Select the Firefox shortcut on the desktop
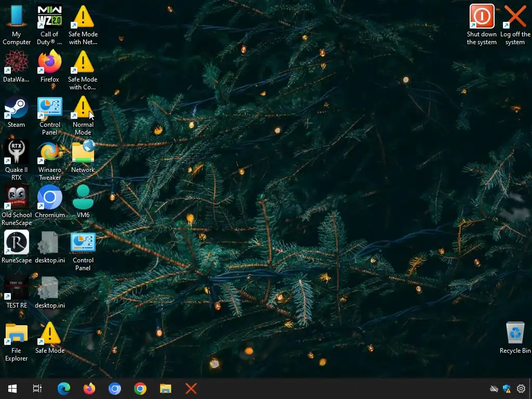The width and height of the screenshot is (532, 399). (x=49, y=66)
